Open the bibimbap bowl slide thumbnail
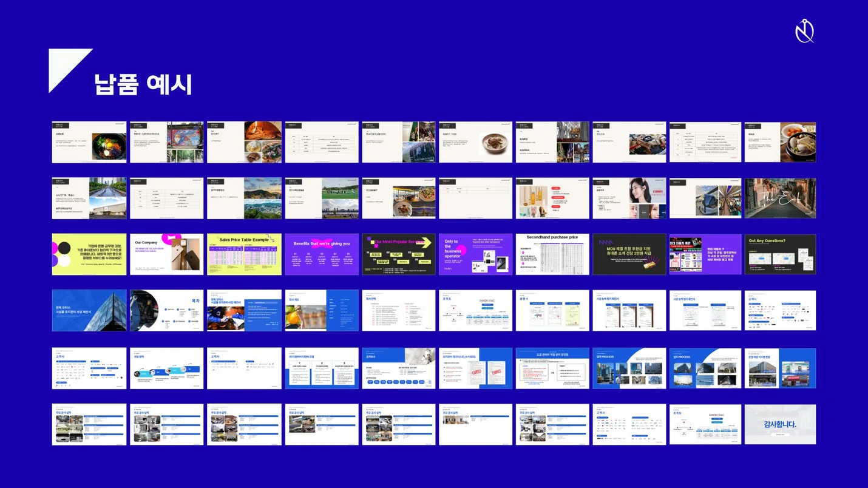The image size is (868, 488). tap(89, 143)
